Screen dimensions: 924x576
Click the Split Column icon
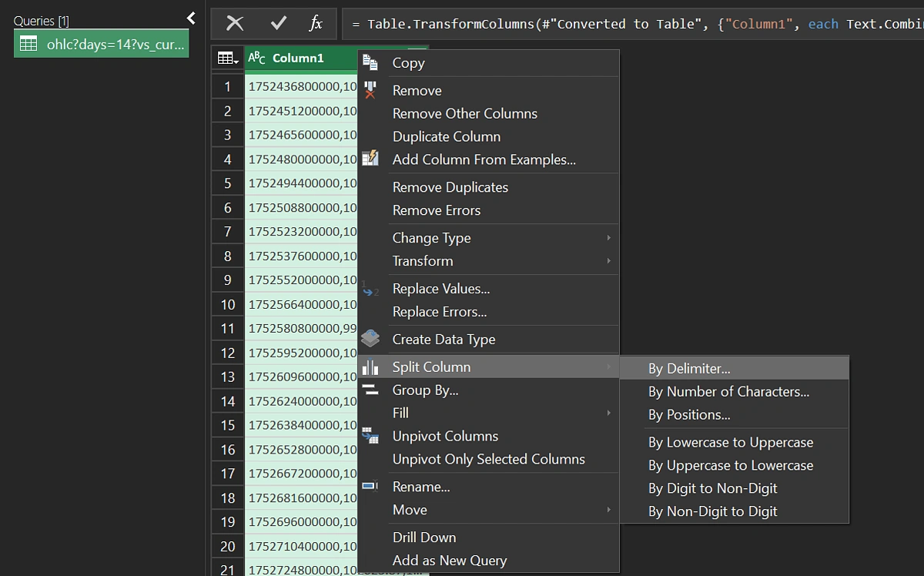click(x=372, y=367)
